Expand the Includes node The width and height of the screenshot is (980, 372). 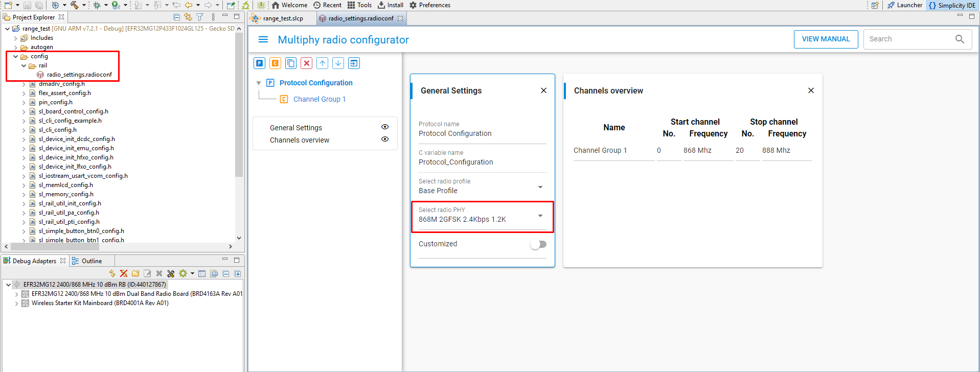pyautogui.click(x=15, y=38)
